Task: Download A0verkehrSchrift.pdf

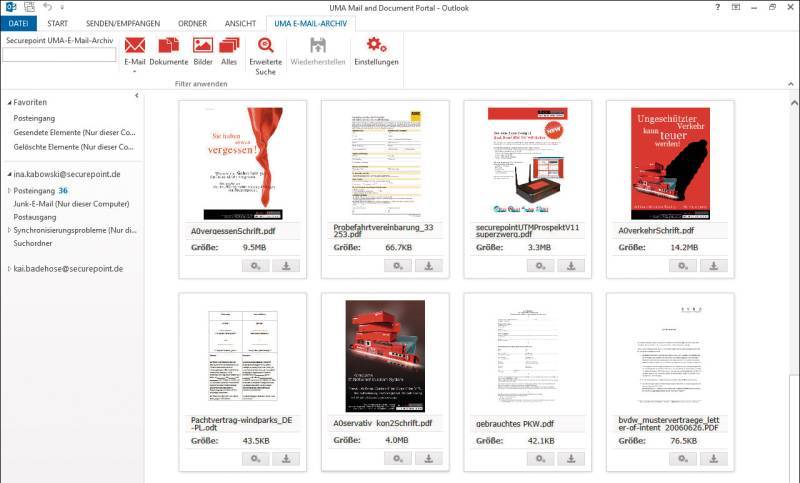Action: tap(713, 266)
